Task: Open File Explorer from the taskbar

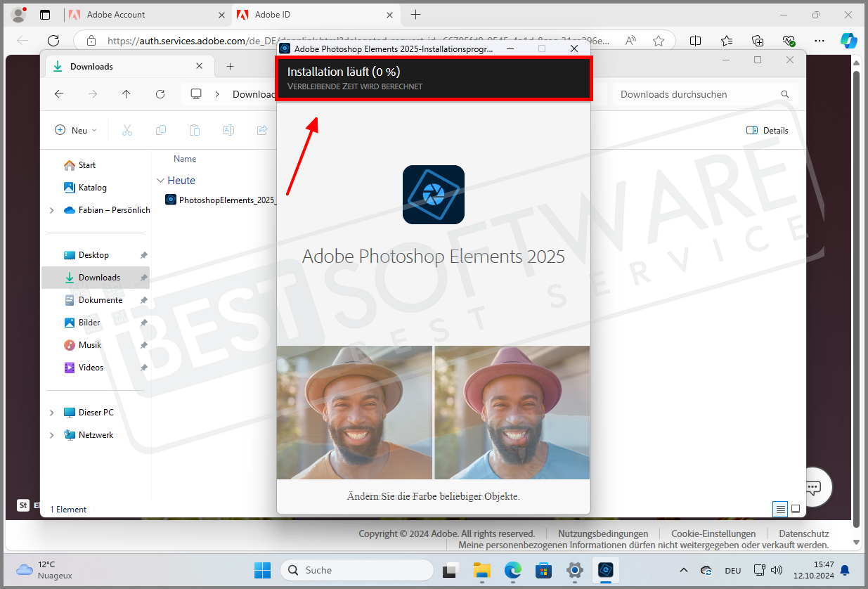Action: click(x=481, y=569)
